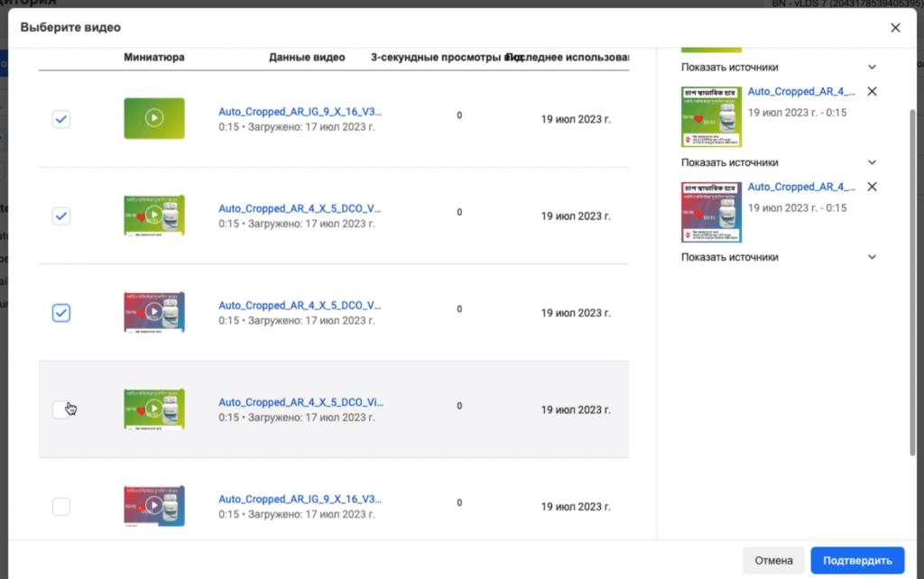
Task: Play the second row video thumbnail
Action: point(154,216)
